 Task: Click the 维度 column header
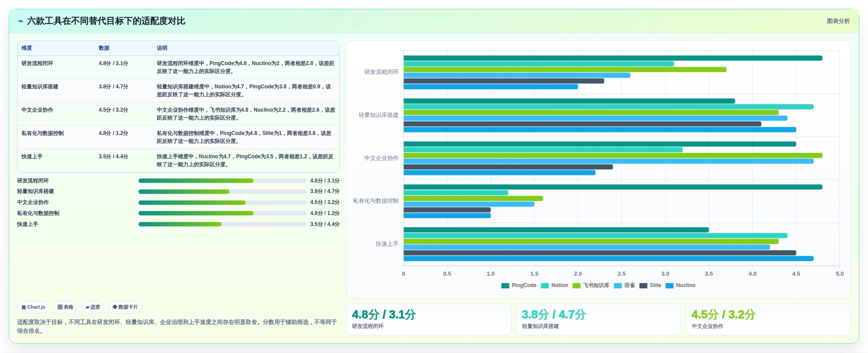(x=27, y=48)
